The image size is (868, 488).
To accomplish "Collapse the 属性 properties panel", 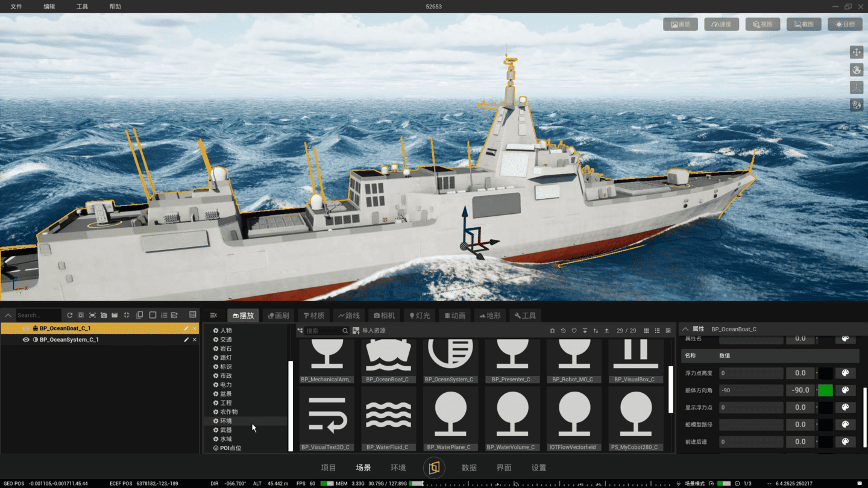I will coord(685,329).
